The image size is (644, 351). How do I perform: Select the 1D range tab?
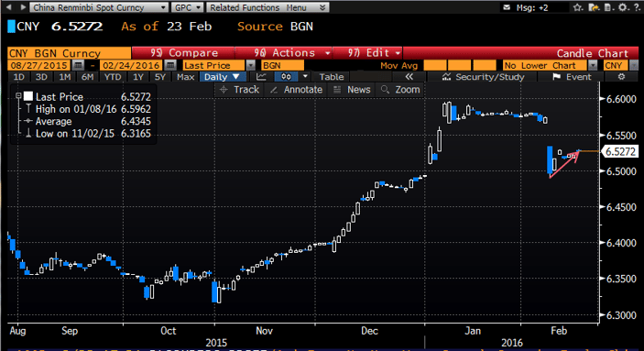pos(19,77)
